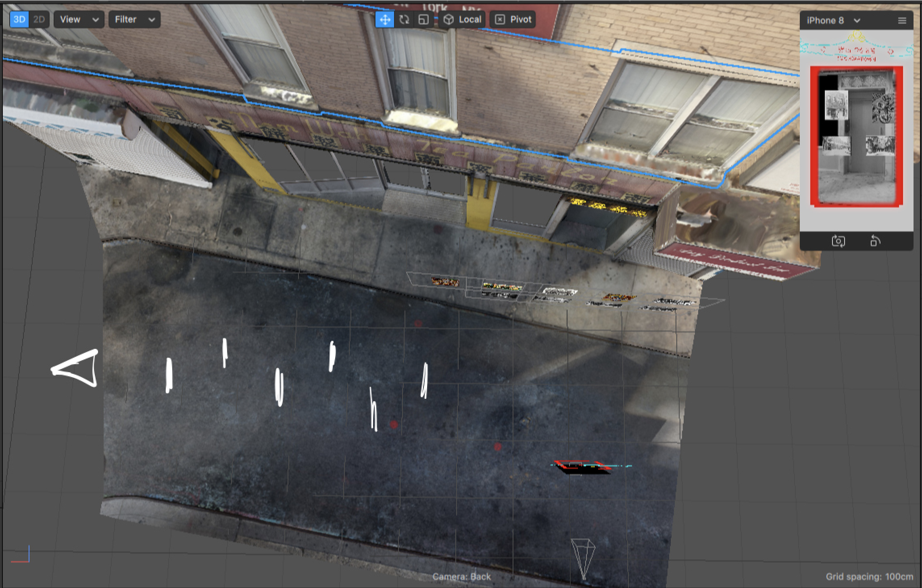The height and width of the screenshot is (588, 922).
Task: Click the axis orientation gizmo in corner
Action: coord(21,556)
